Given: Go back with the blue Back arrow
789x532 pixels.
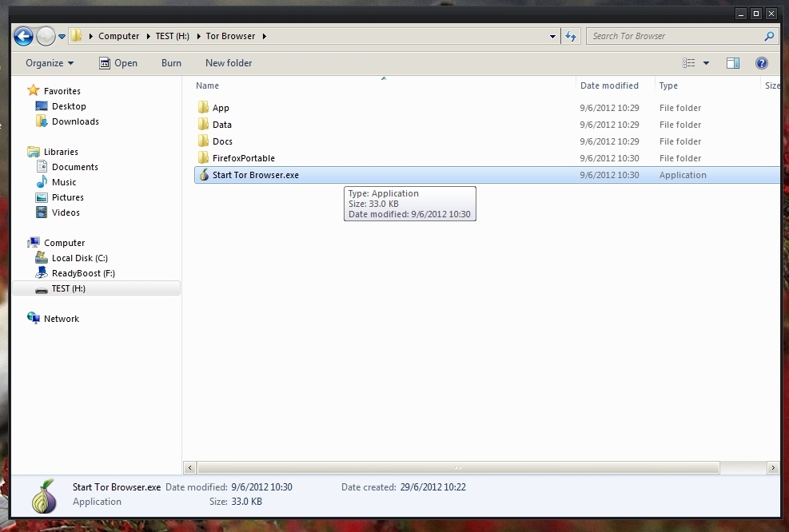Looking at the screenshot, I should (23, 36).
